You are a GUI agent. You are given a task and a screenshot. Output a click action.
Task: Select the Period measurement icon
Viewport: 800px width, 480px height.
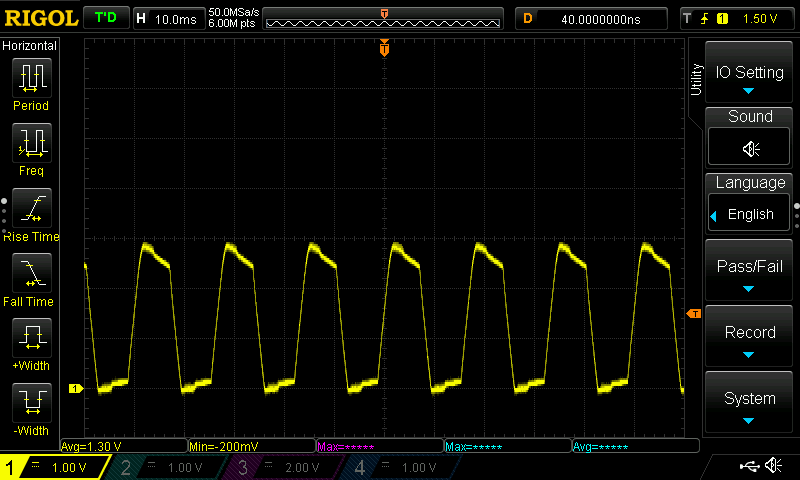coord(31,78)
